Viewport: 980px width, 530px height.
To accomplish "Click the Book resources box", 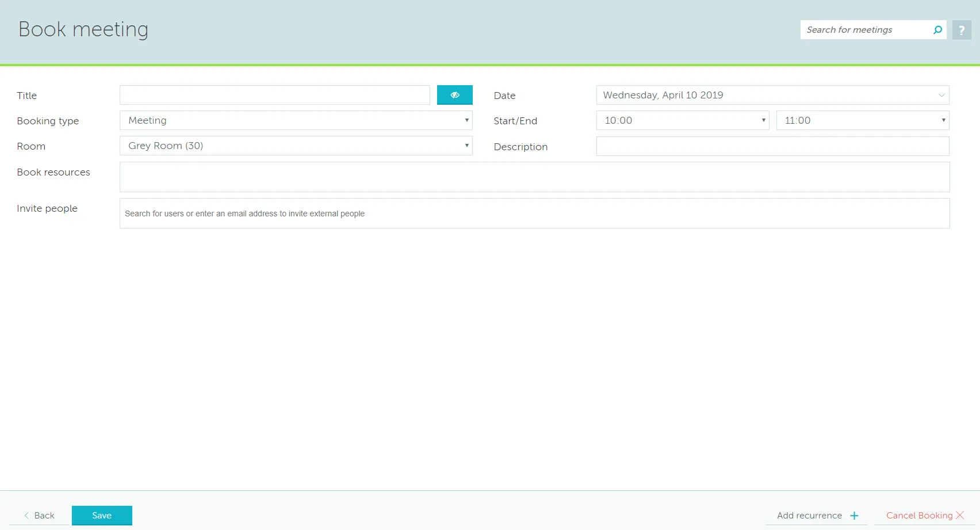I will pos(534,177).
